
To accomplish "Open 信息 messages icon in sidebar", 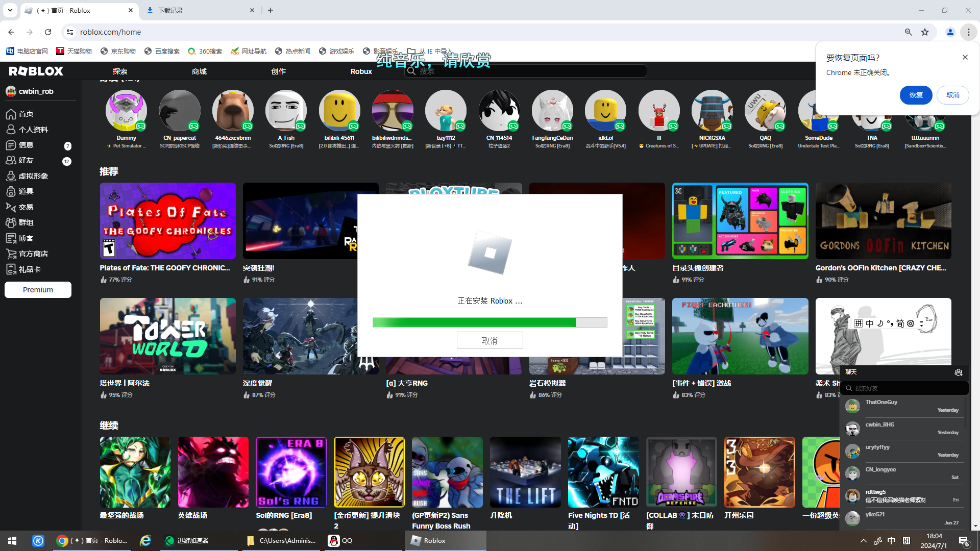I will click(x=11, y=145).
